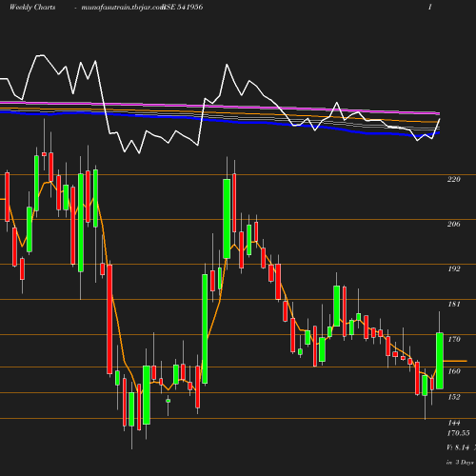Click the 152 price axis label
This screenshot has height=476, width=476.
(x=454, y=397)
